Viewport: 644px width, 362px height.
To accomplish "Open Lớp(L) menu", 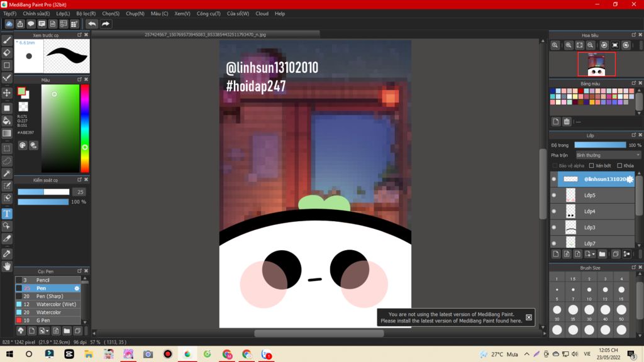I will 63,14.
